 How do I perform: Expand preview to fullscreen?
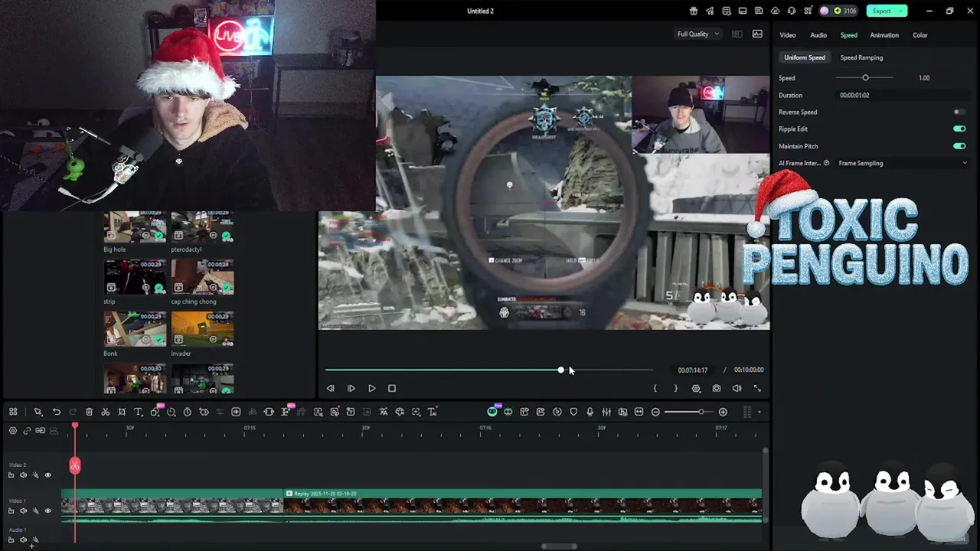point(757,389)
